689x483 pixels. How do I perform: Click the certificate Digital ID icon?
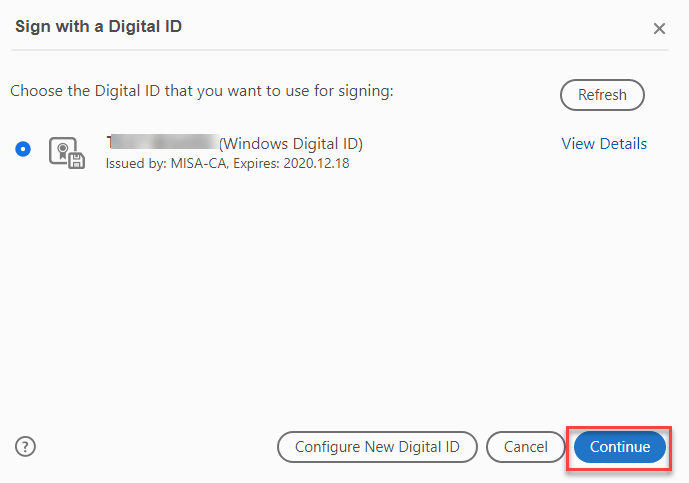(x=66, y=151)
